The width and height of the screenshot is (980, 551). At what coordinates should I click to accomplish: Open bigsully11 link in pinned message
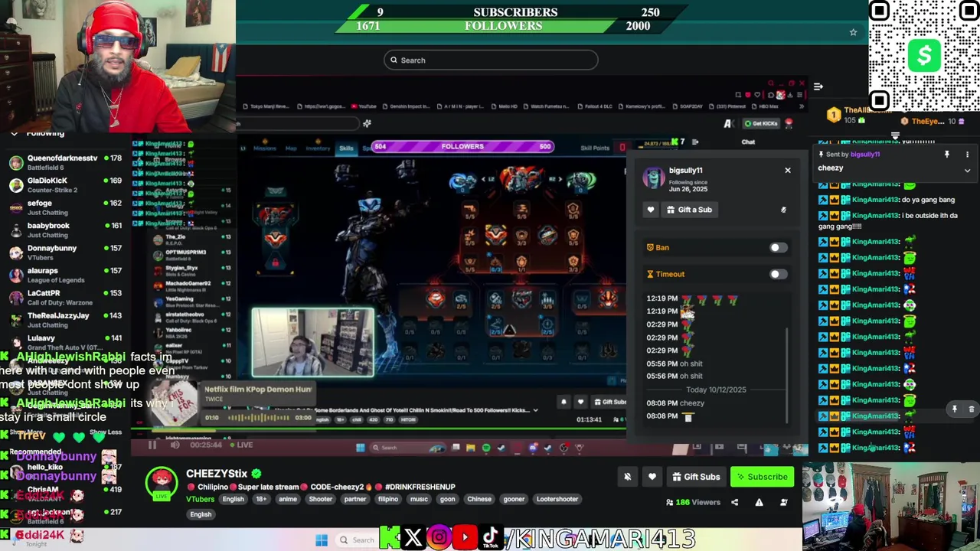pyautogui.click(x=864, y=155)
